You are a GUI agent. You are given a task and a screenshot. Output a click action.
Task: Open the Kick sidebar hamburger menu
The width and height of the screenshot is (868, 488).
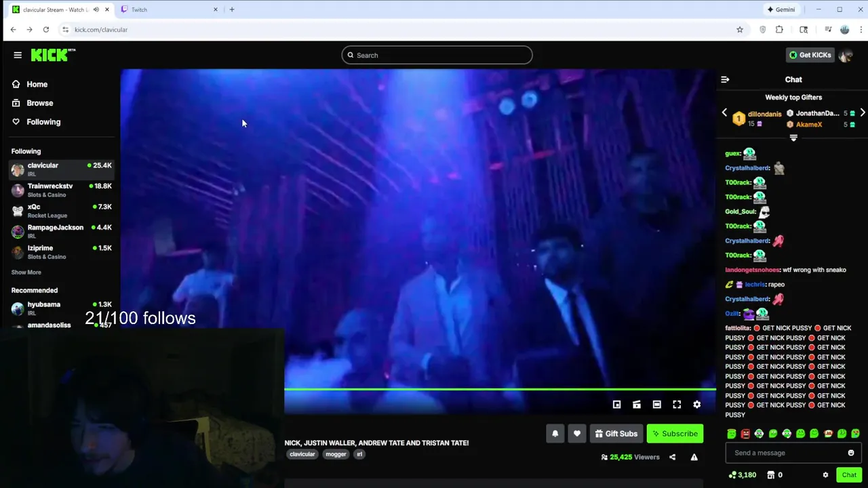pyautogui.click(x=18, y=55)
